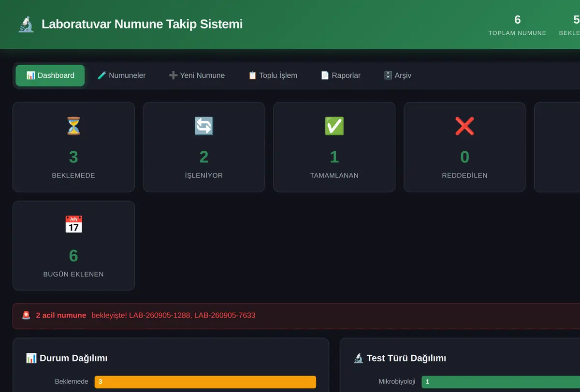This screenshot has height=392, width=580.
Task: Switch to the Arşiv tab
Action: 397,75
